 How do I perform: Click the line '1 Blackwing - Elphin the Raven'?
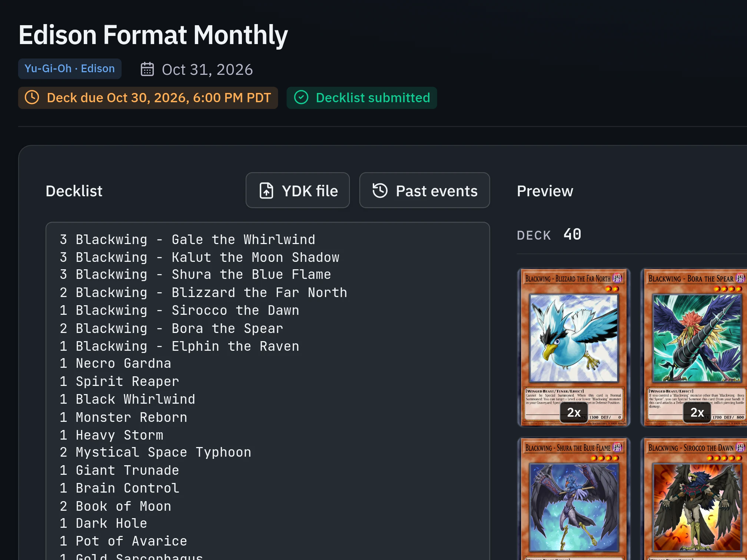click(x=179, y=346)
